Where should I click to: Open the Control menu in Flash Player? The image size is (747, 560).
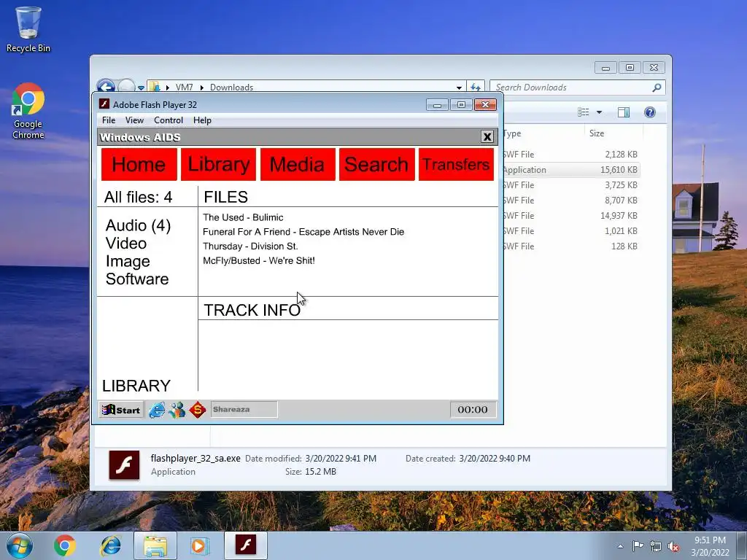tap(169, 120)
